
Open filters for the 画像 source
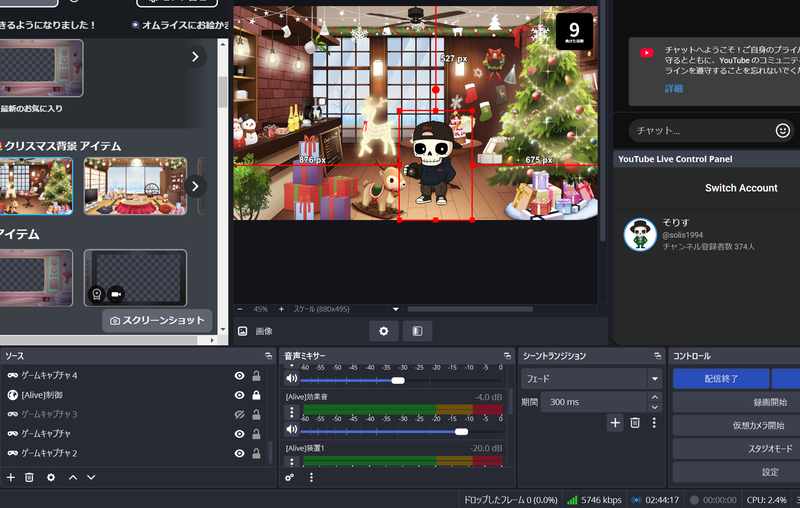[417, 331]
